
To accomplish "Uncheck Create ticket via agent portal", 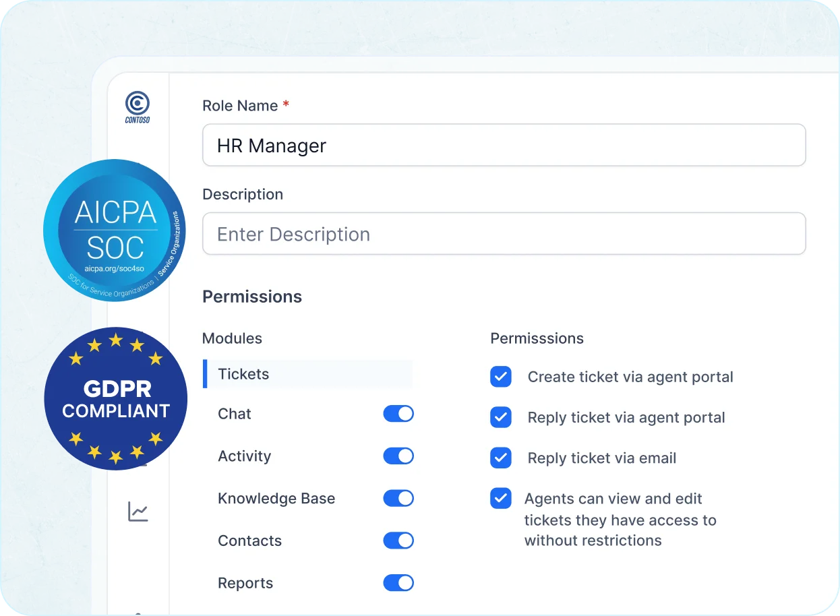I will point(501,377).
